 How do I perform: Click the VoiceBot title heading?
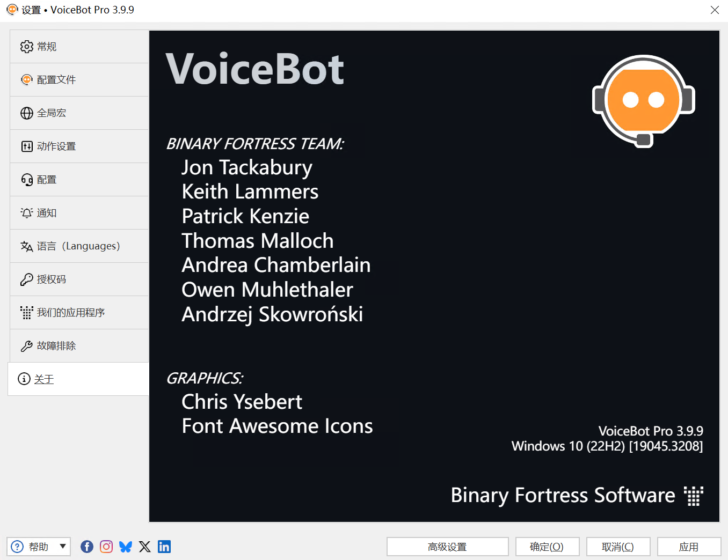(x=255, y=69)
